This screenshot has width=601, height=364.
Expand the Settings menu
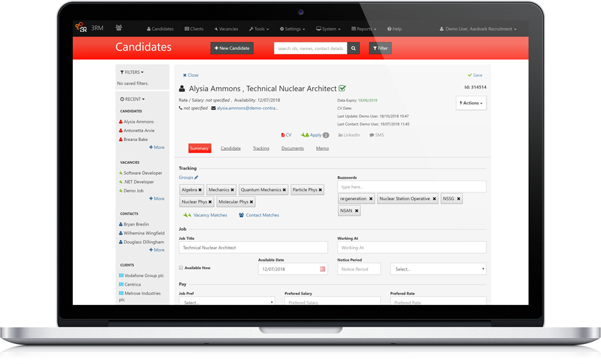pyautogui.click(x=293, y=29)
